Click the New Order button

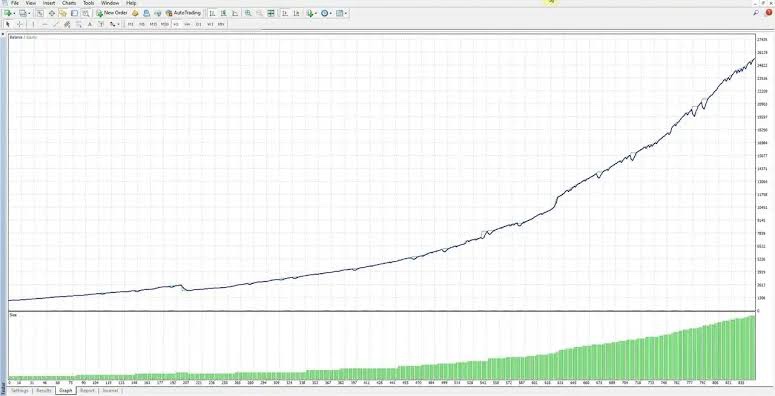click(x=112, y=13)
